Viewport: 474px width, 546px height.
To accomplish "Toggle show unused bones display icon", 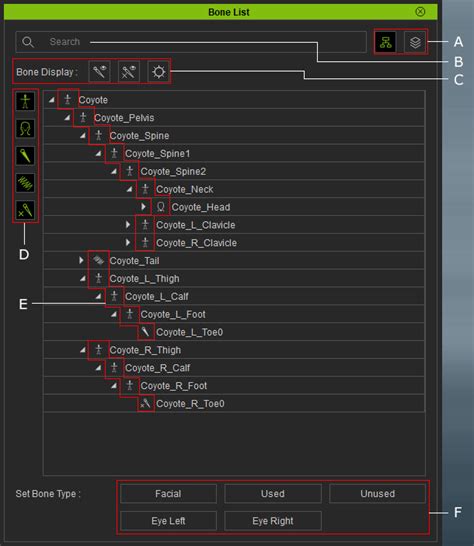I will pyautogui.click(x=129, y=72).
